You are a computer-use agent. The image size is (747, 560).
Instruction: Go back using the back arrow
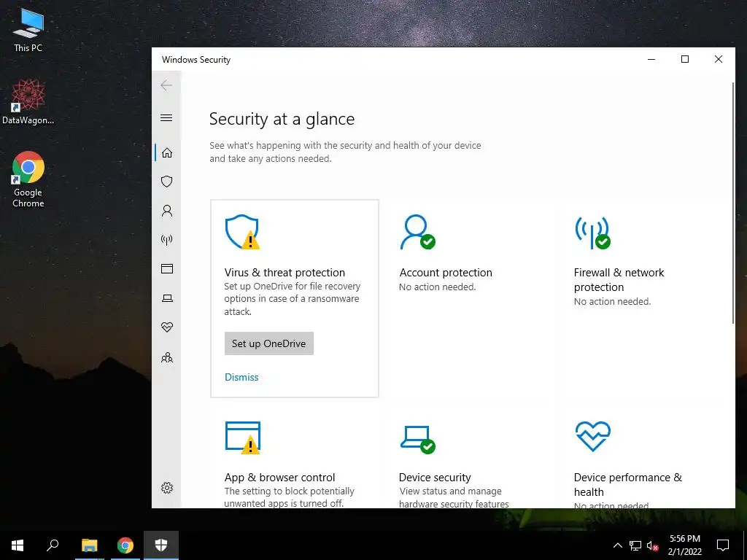pyautogui.click(x=166, y=85)
